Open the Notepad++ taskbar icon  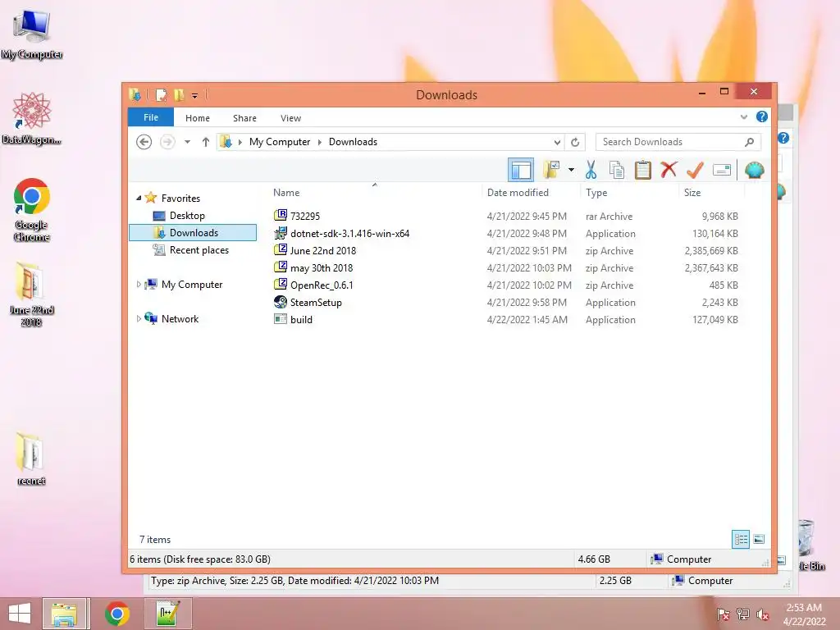tap(167, 614)
